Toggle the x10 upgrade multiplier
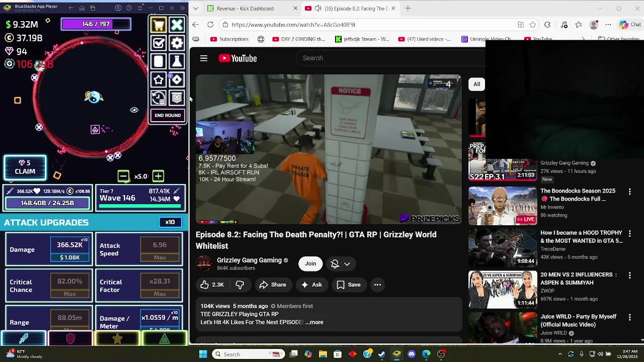The image size is (644, 362). pos(170,222)
